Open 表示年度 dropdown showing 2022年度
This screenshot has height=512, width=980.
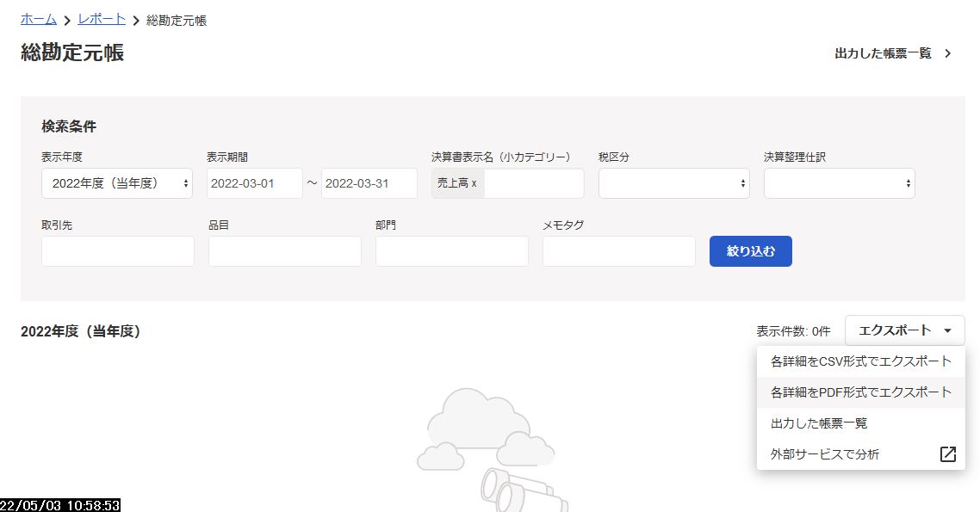(x=117, y=183)
